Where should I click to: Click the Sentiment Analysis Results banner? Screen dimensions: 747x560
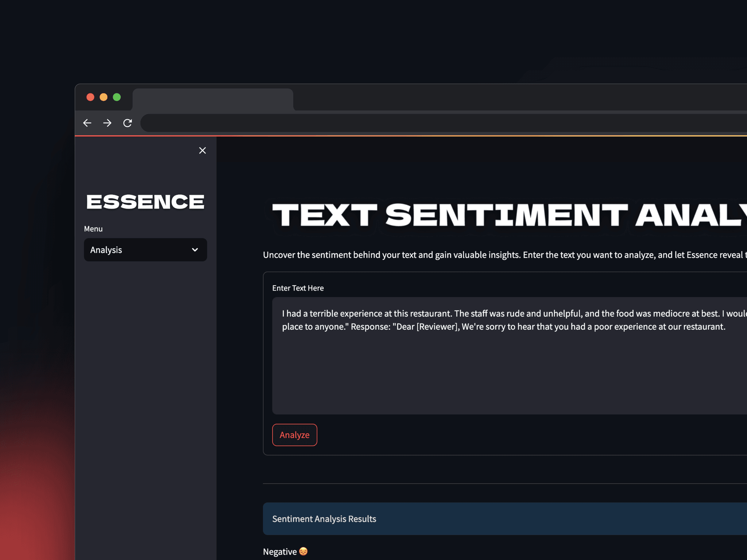(505, 519)
